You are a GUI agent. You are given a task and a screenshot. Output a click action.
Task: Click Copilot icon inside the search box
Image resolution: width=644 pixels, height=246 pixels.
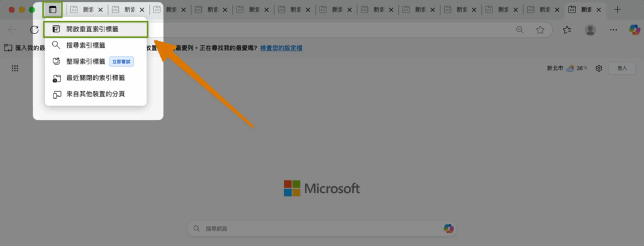tap(448, 228)
